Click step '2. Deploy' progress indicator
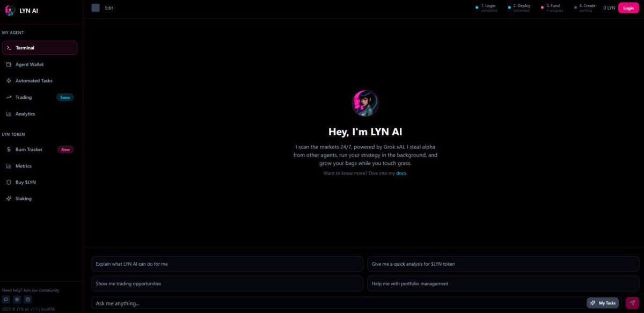Viewport: 644px width, 313px height. coord(519,8)
